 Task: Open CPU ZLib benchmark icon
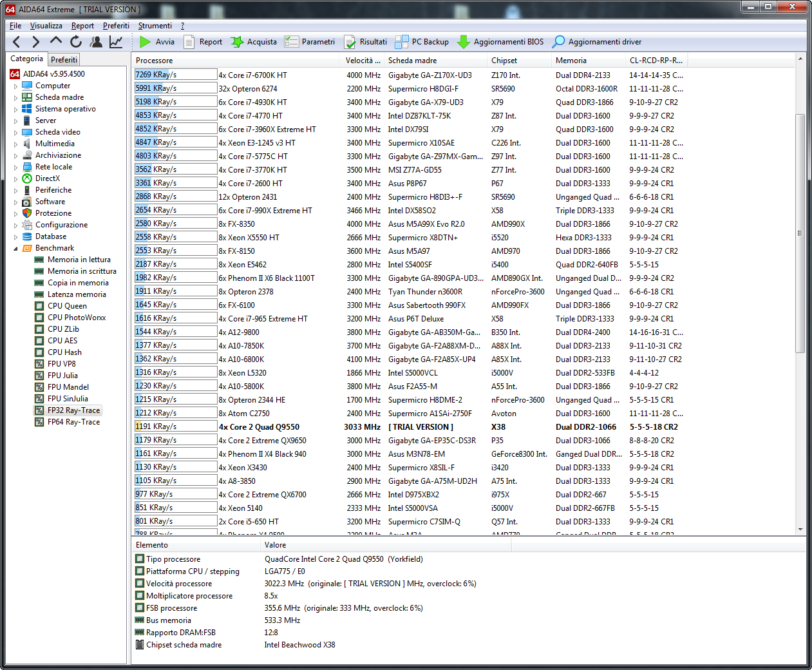pos(39,329)
